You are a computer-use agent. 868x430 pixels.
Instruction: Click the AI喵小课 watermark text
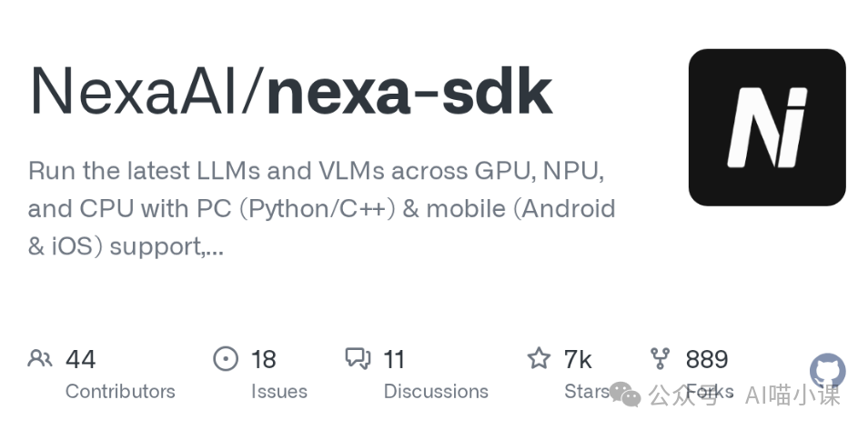(792, 395)
